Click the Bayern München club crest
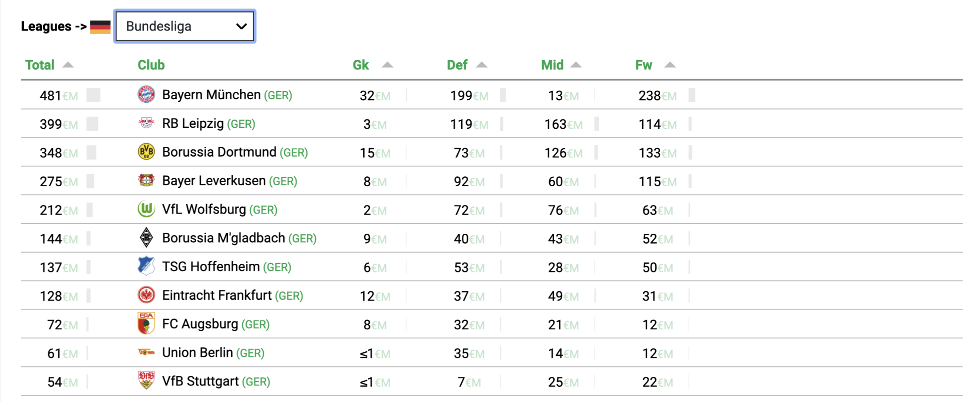 146,95
